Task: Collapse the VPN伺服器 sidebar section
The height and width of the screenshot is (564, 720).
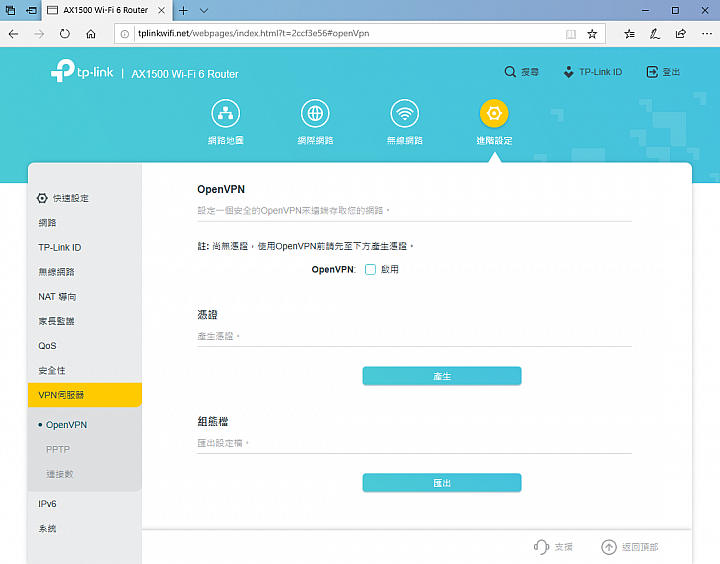Action: [85, 395]
